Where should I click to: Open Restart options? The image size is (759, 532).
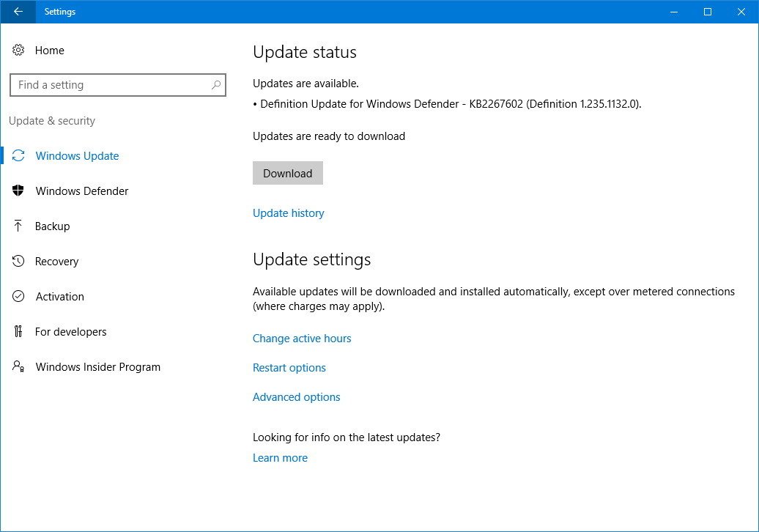289,367
